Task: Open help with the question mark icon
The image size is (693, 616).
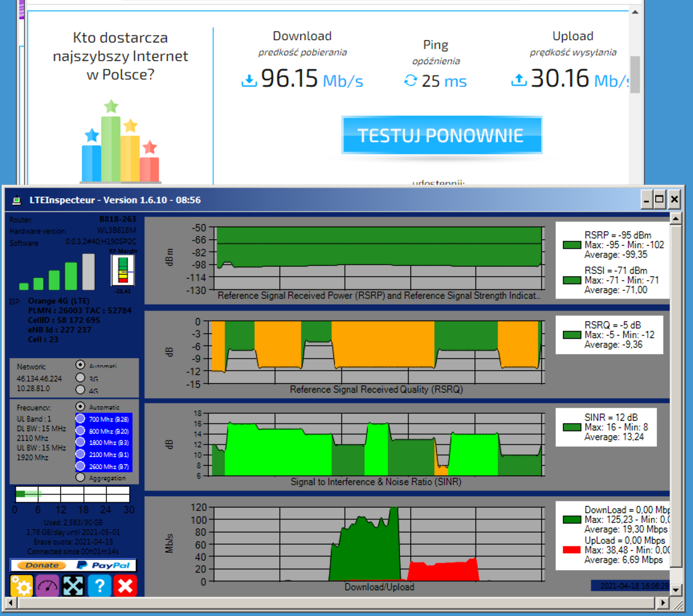Action: pos(99,585)
